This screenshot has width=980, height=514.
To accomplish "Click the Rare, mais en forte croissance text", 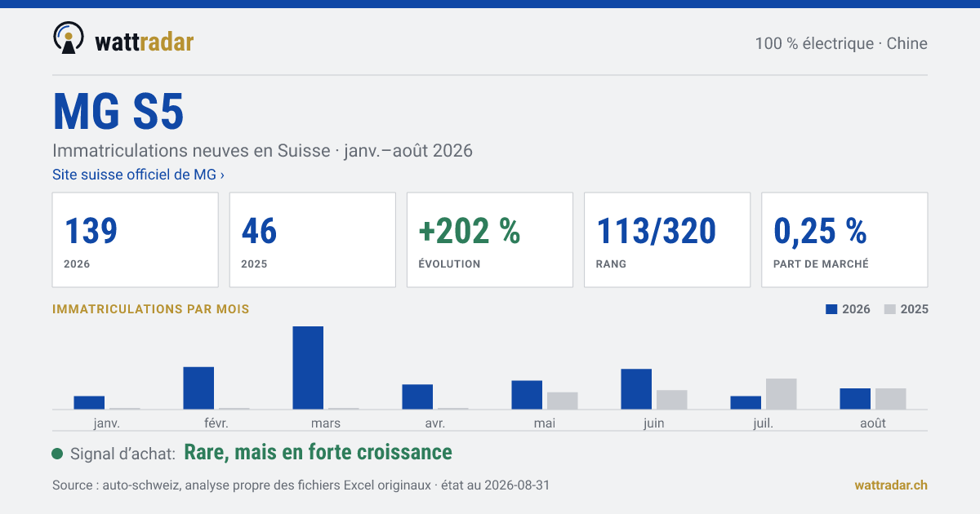I will (x=318, y=452).
